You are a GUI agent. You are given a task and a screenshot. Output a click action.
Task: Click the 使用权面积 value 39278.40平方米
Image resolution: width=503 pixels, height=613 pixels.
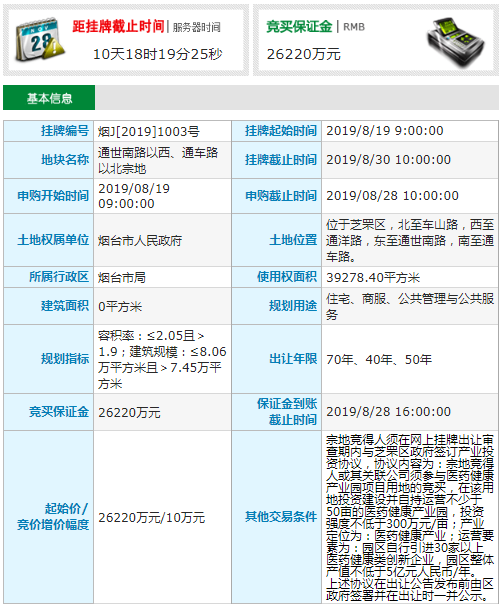(373, 278)
